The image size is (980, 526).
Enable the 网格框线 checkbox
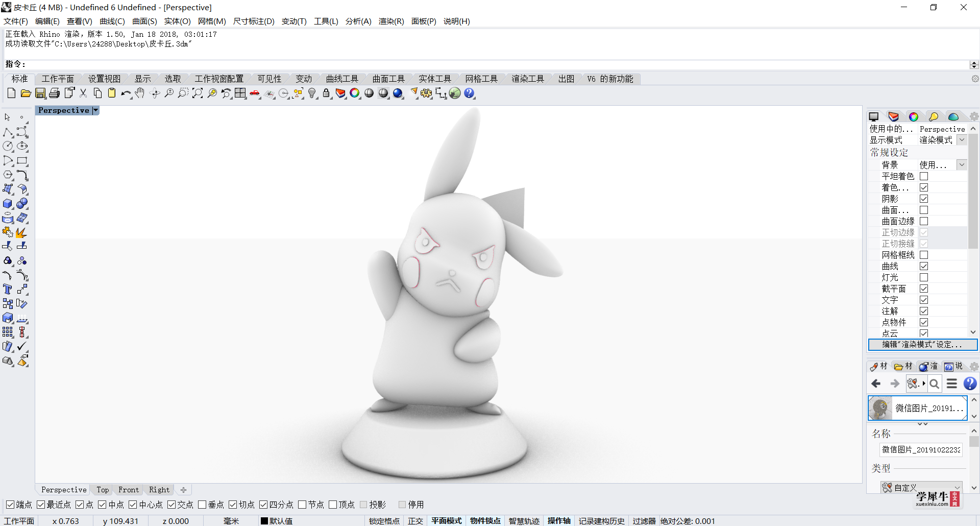[x=924, y=255]
